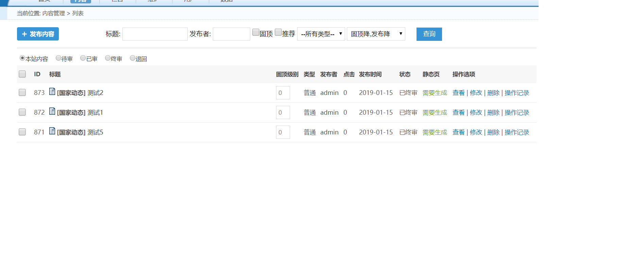Click the ID value 871
This screenshot has width=644, height=276.
coord(39,132)
